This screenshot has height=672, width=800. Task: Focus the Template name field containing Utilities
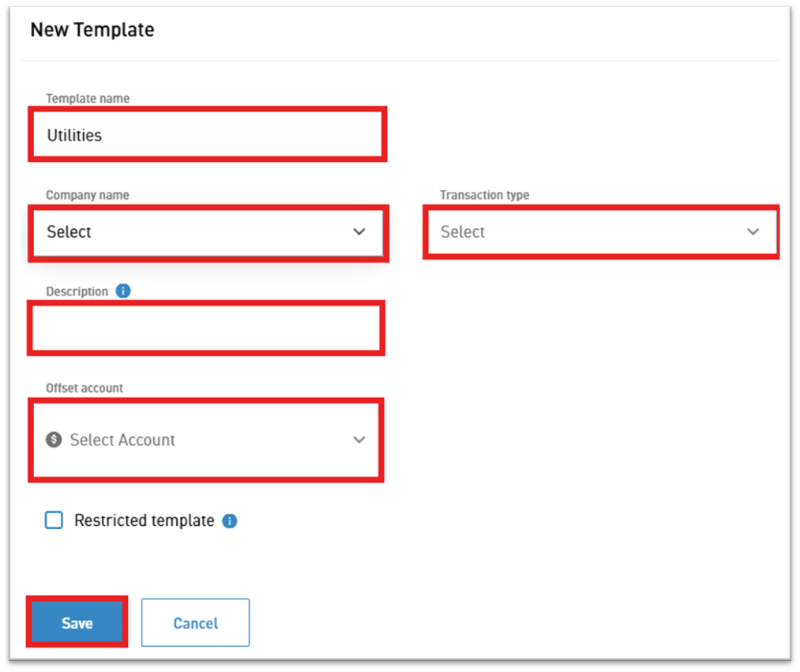point(207,135)
